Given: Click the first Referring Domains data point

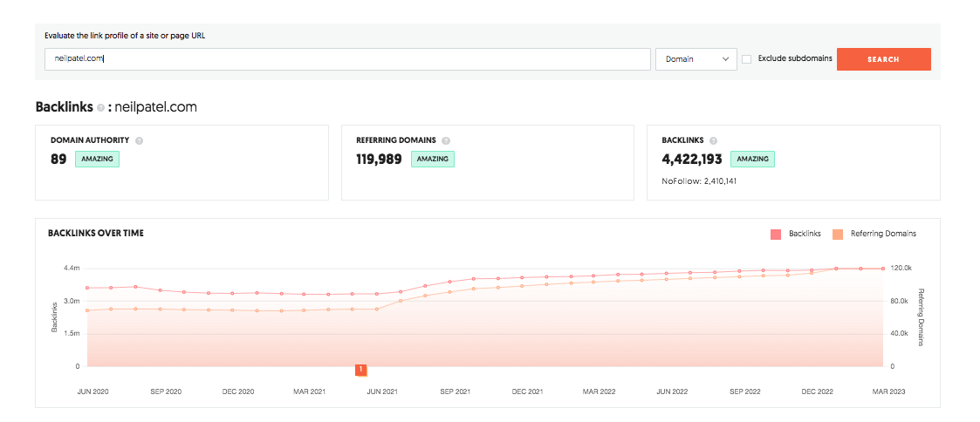Looking at the screenshot, I should click(87, 310).
